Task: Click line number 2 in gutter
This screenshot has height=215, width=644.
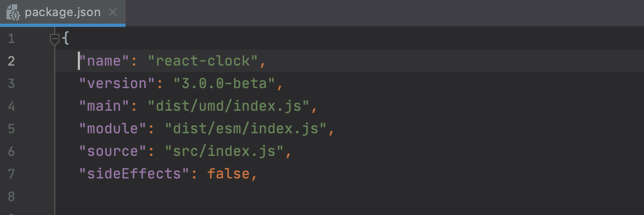Action: click(x=11, y=61)
